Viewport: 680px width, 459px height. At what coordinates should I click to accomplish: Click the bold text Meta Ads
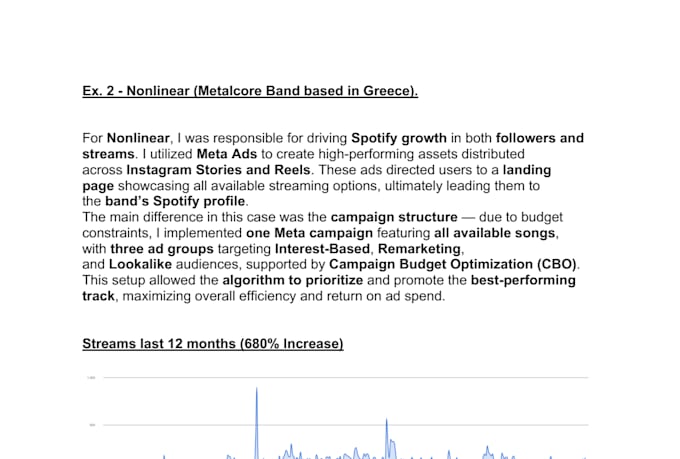coord(227,154)
